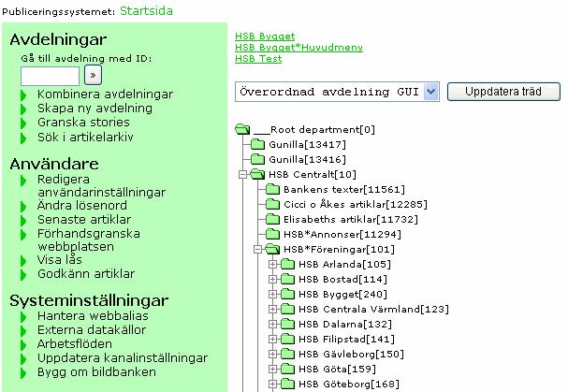The width and height of the screenshot is (568, 392).
Task: Expand the HSB Centrala Värmland[123] node
Action: click(272, 310)
